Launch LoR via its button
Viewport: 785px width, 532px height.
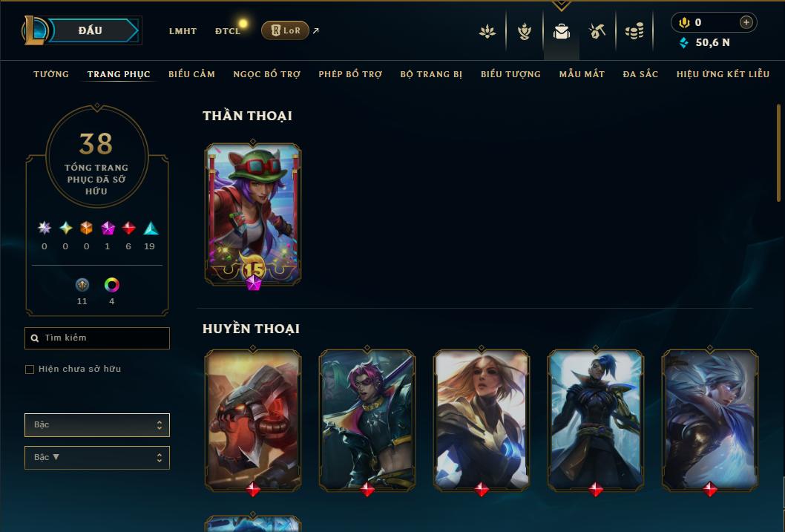[x=286, y=30]
